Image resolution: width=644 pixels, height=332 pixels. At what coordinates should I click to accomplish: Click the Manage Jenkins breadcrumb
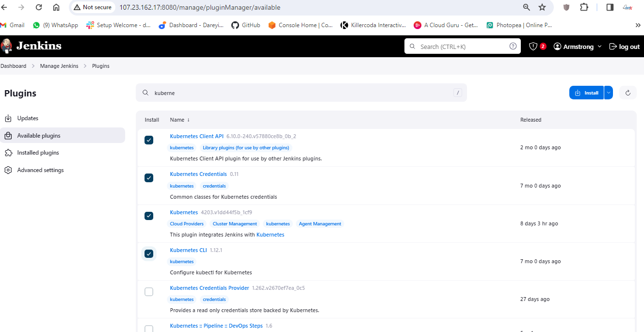point(59,66)
